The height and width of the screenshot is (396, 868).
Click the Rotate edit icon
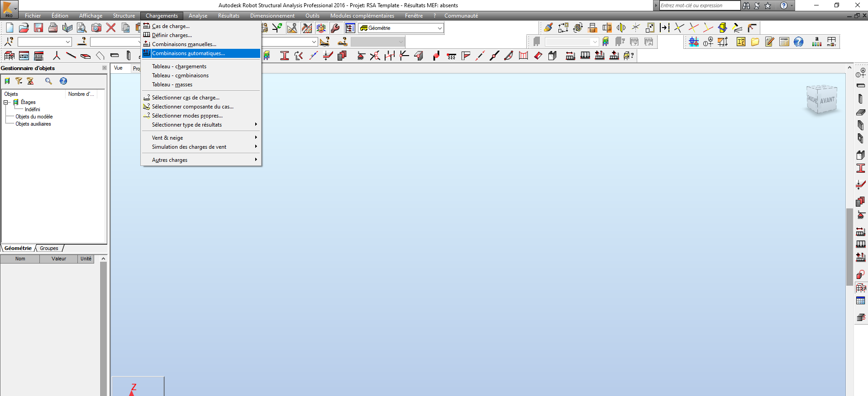[578, 28]
